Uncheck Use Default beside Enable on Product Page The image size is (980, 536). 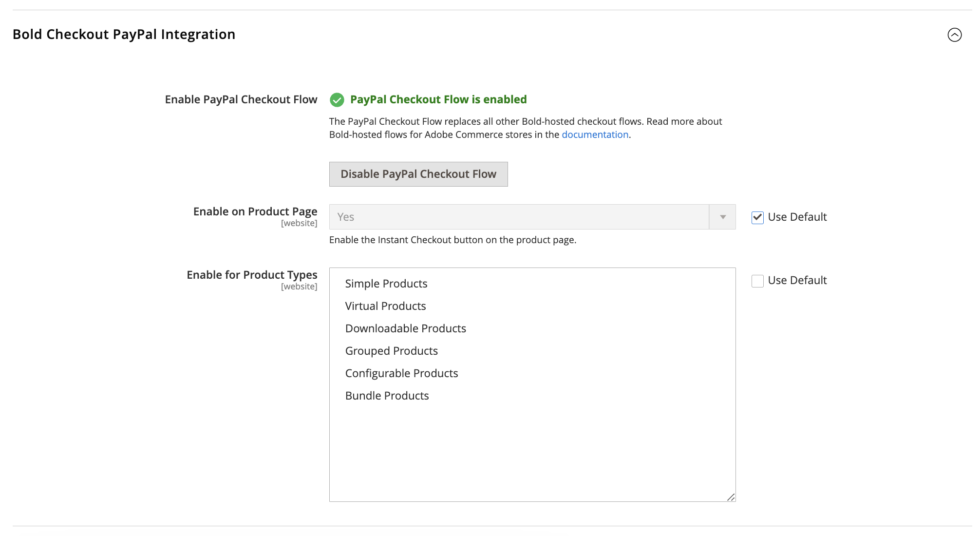(757, 218)
